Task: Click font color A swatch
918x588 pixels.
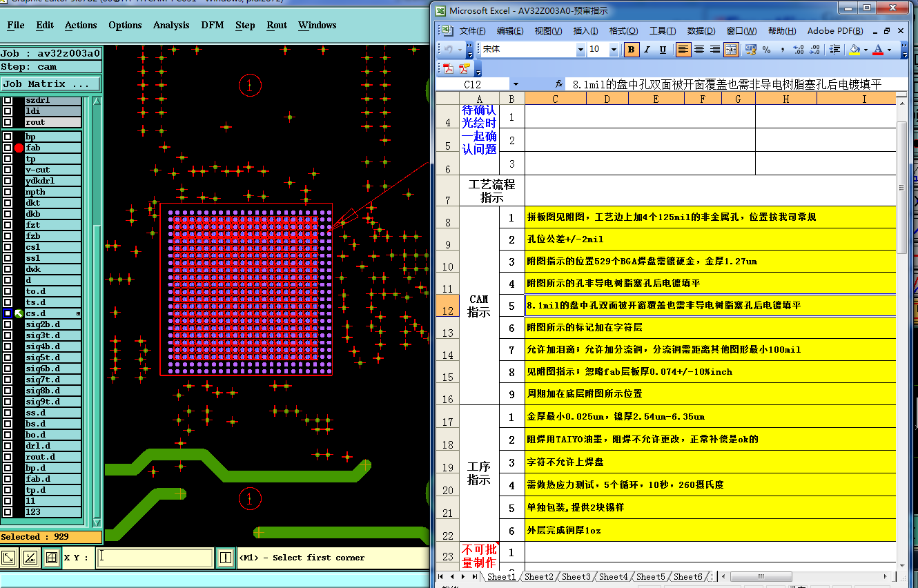Action: coord(878,50)
